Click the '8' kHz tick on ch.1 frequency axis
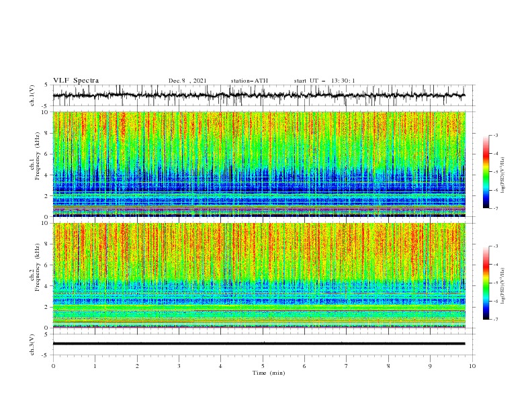Screen dimensions: 532x411 point(47,133)
